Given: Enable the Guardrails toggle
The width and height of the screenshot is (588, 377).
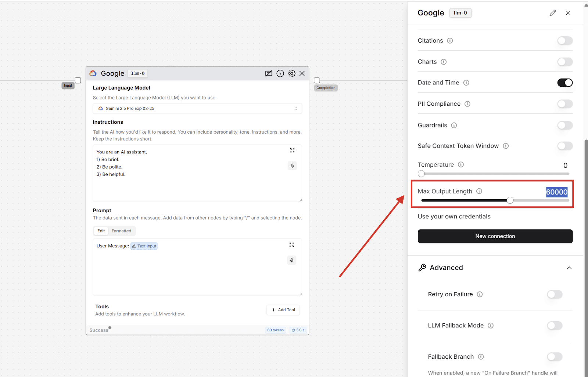Looking at the screenshot, I should [565, 125].
